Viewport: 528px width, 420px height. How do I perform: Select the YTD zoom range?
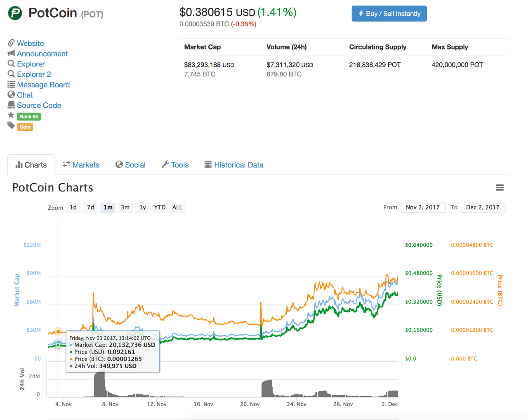(x=160, y=208)
